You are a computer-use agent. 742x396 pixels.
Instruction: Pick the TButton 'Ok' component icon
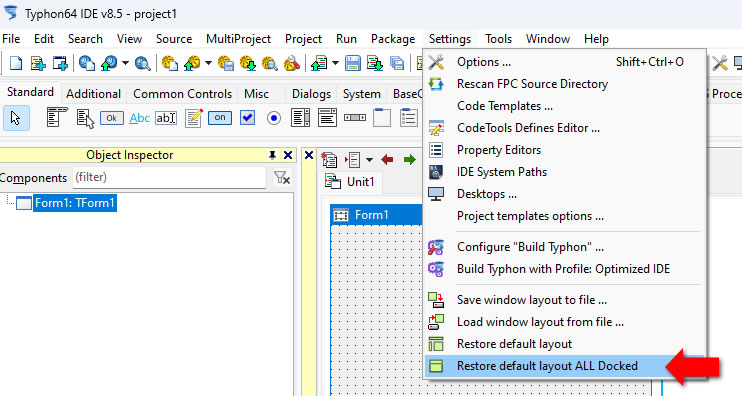112,118
